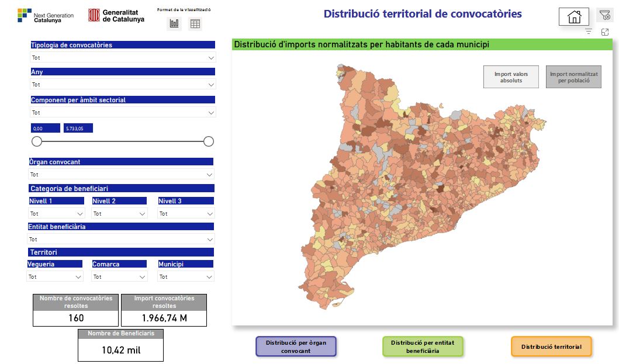Click the Home icon button
The height and width of the screenshot is (364, 619).
(573, 17)
